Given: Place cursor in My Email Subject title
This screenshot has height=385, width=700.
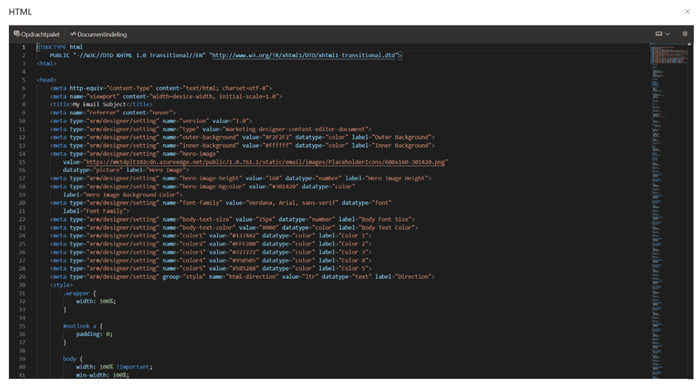Looking at the screenshot, I should tap(100, 105).
